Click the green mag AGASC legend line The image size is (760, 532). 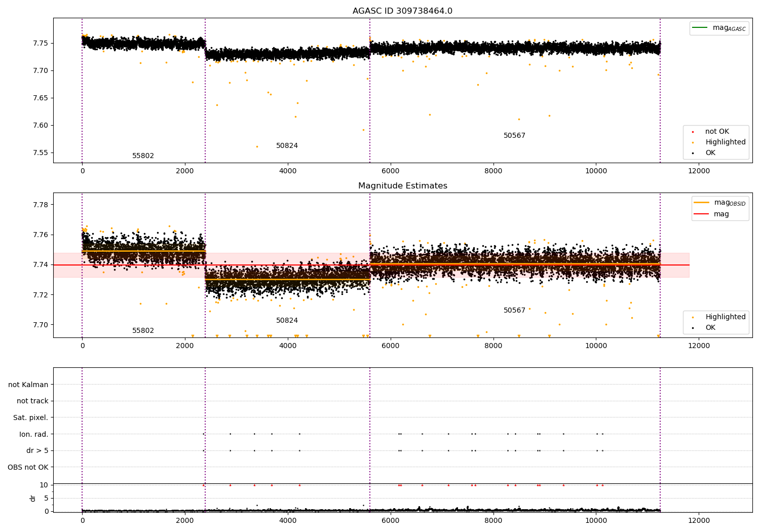700,27
